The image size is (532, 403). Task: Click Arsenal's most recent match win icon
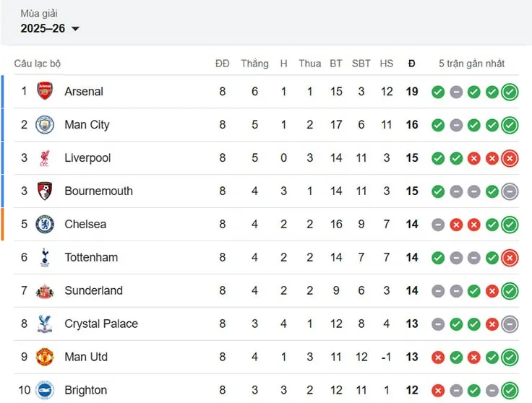coord(510,92)
